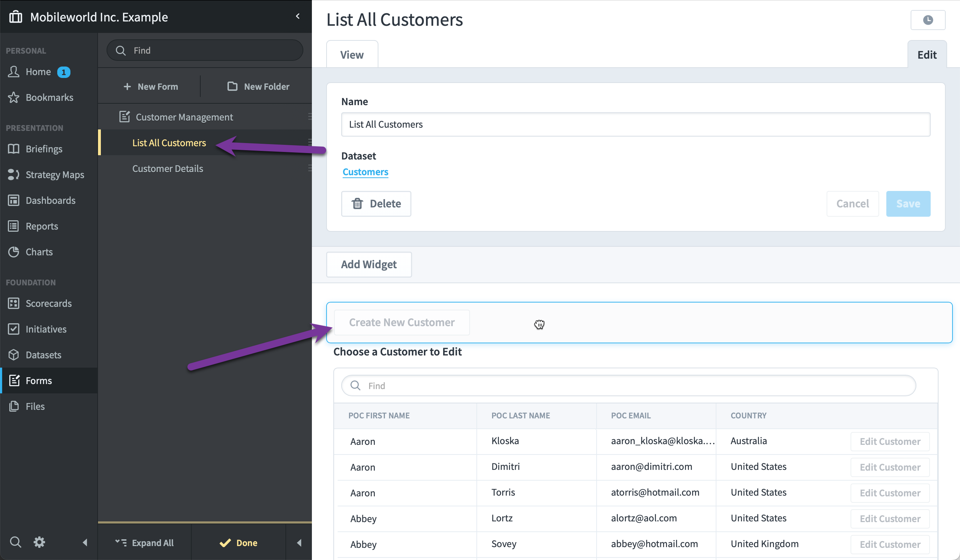
Task: Save the form
Action: [x=908, y=203]
